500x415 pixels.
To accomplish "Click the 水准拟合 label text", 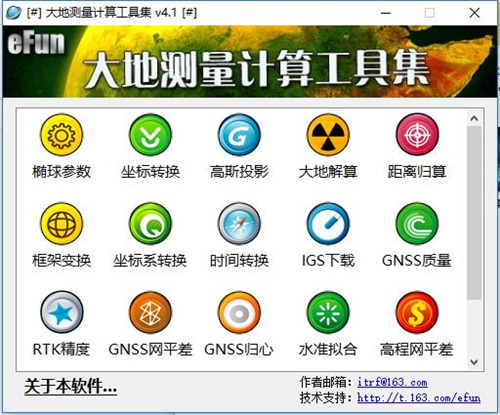I will pyautogui.click(x=328, y=349).
